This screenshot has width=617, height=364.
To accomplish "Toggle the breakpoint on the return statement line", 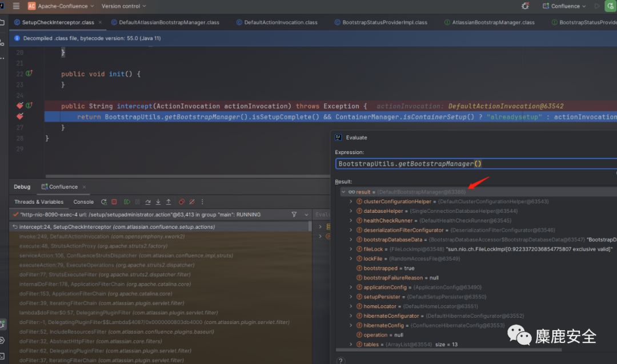I will pyautogui.click(x=19, y=116).
